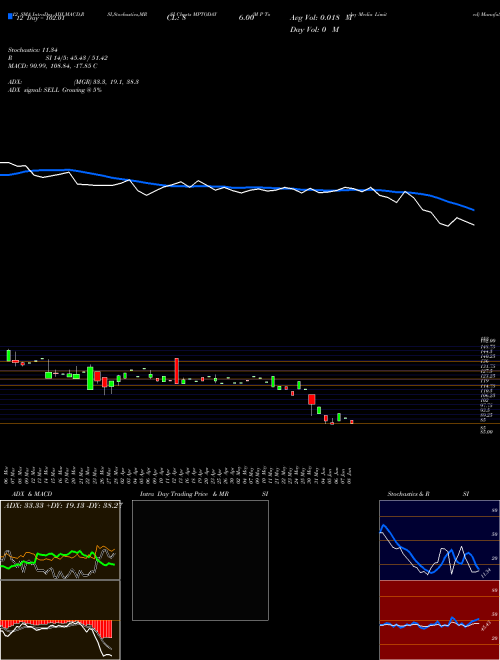Click 'ADX signal: SELL Growing @ 5%' text

click(x=55, y=90)
